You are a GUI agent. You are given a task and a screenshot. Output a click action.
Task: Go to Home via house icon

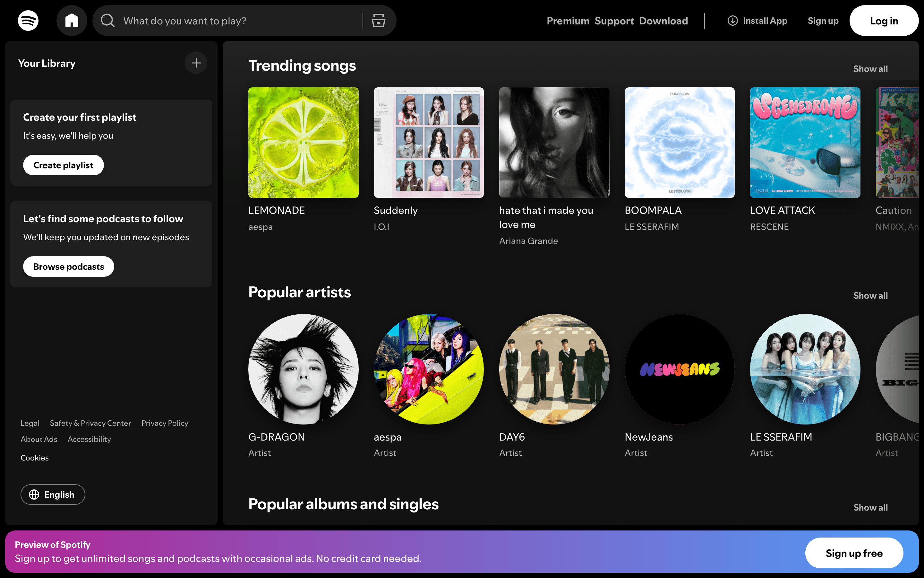point(72,21)
